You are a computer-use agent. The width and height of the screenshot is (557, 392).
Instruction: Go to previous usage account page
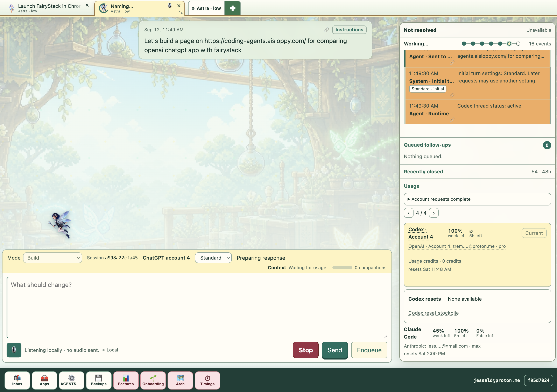click(x=409, y=213)
